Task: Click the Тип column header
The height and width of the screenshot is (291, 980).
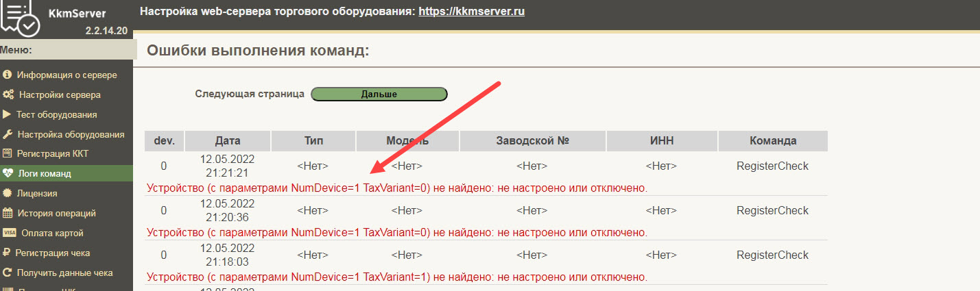Action: (313, 140)
